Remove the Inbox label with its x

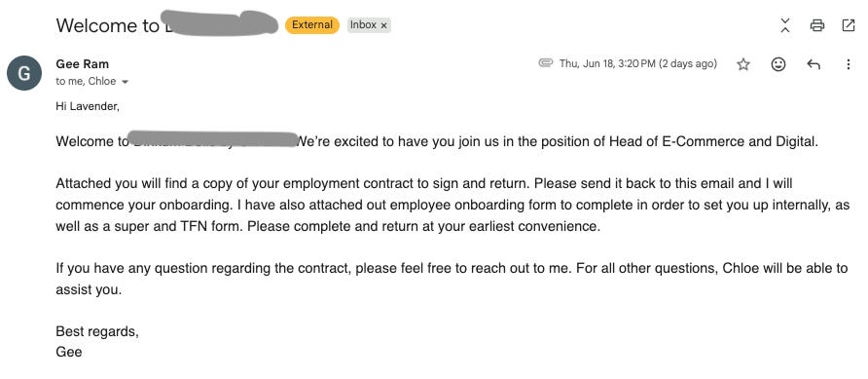tap(383, 25)
